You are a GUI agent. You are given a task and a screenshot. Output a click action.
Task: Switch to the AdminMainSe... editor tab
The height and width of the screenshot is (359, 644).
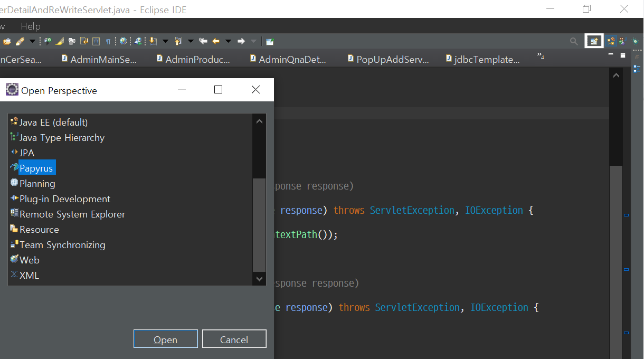(x=99, y=60)
